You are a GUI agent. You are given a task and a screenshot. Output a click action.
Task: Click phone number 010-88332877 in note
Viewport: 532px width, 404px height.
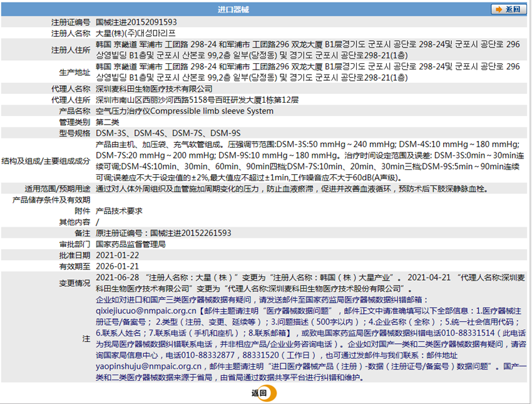pyautogui.click(x=209, y=355)
